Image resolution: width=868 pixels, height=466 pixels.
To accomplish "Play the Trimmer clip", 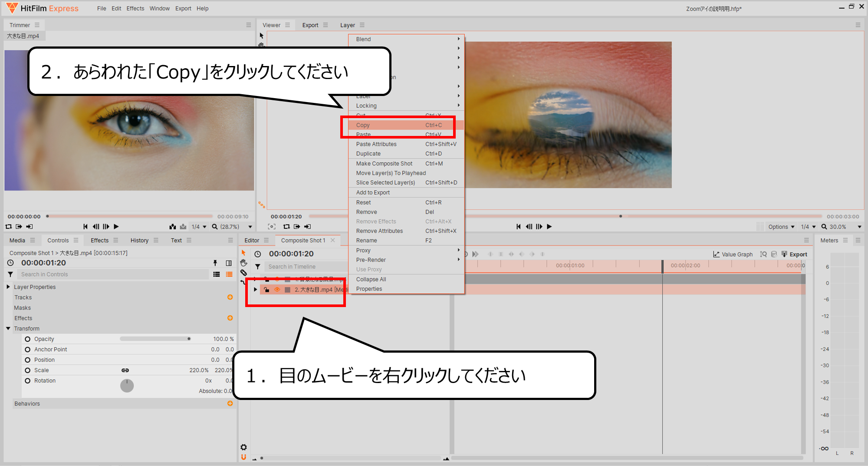I will click(x=116, y=227).
